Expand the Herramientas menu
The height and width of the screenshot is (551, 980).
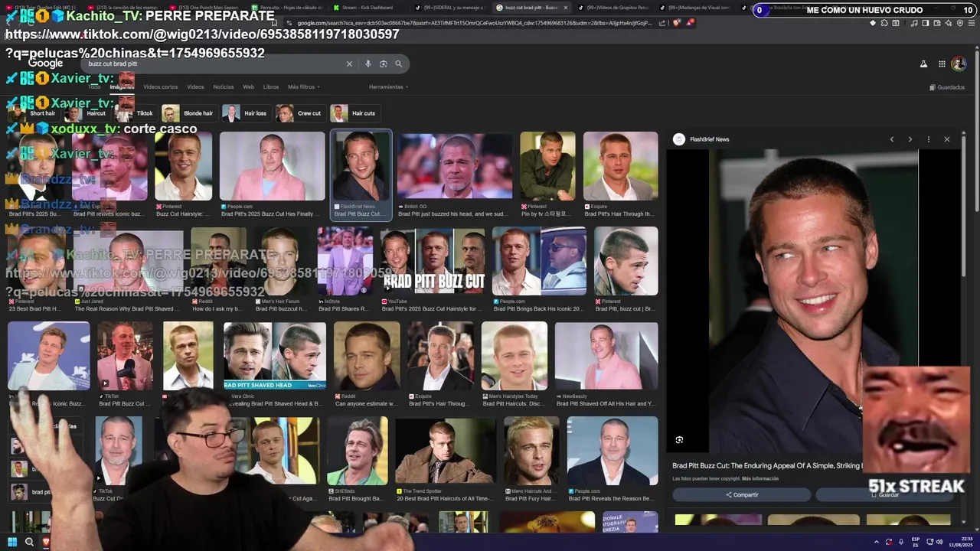388,87
